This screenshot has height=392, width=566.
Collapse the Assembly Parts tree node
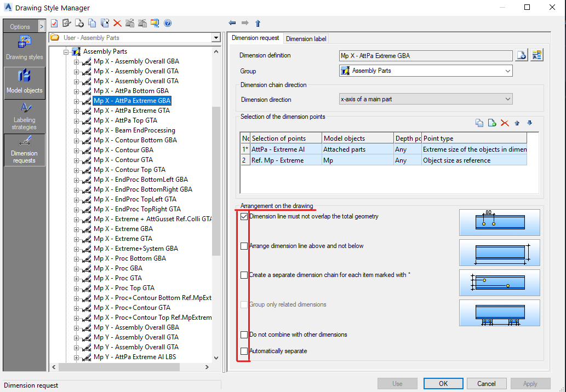click(x=66, y=52)
